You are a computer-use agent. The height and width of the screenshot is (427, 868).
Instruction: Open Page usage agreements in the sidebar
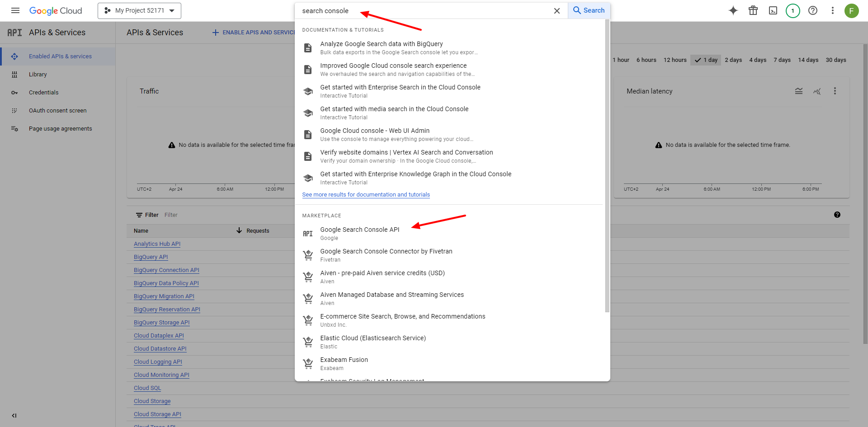58,129
